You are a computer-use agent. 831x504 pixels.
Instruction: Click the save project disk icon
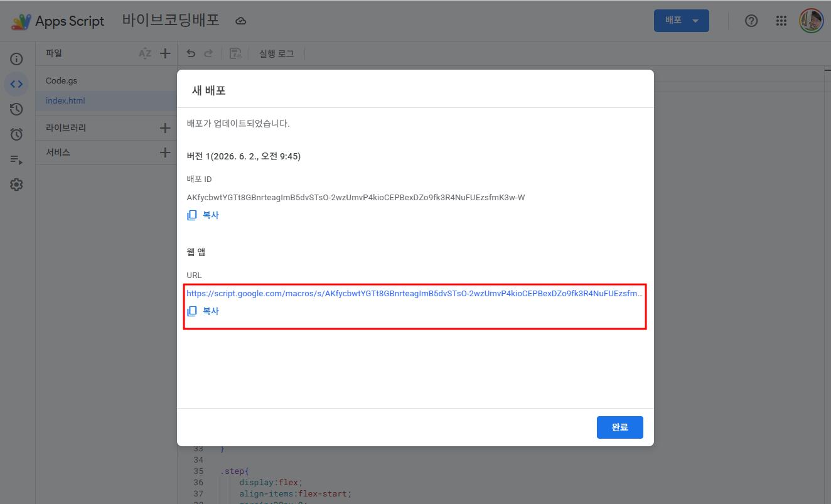coord(235,53)
